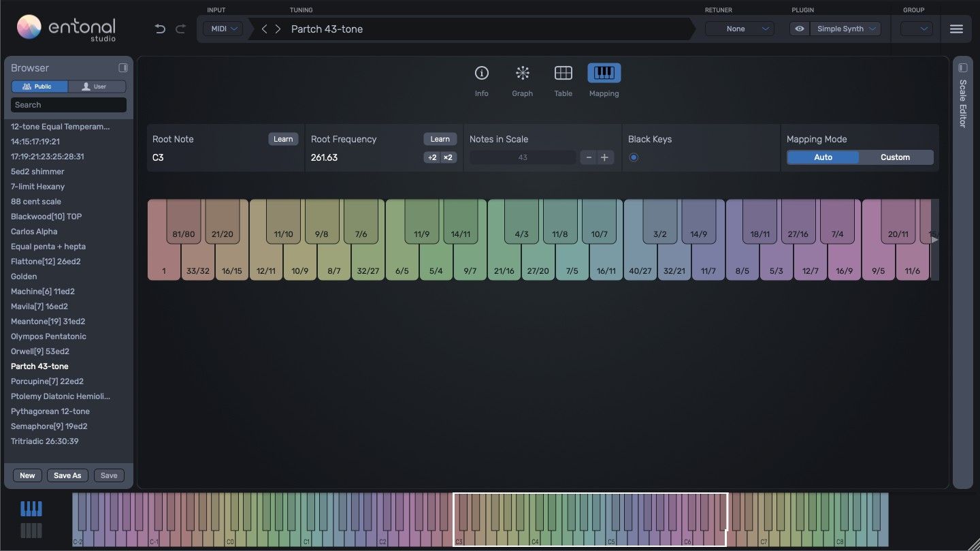This screenshot has width=980, height=551.
Task: Click the undo arrow icon
Action: (x=160, y=29)
